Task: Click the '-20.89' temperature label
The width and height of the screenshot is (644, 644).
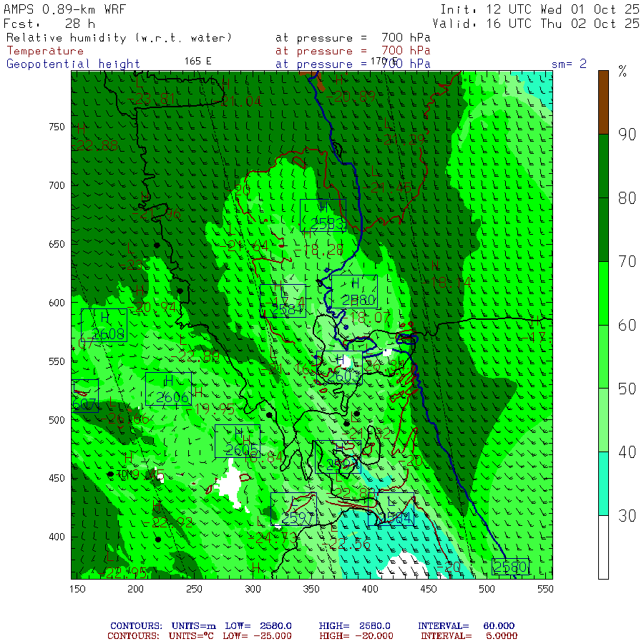Action: (x=351, y=97)
